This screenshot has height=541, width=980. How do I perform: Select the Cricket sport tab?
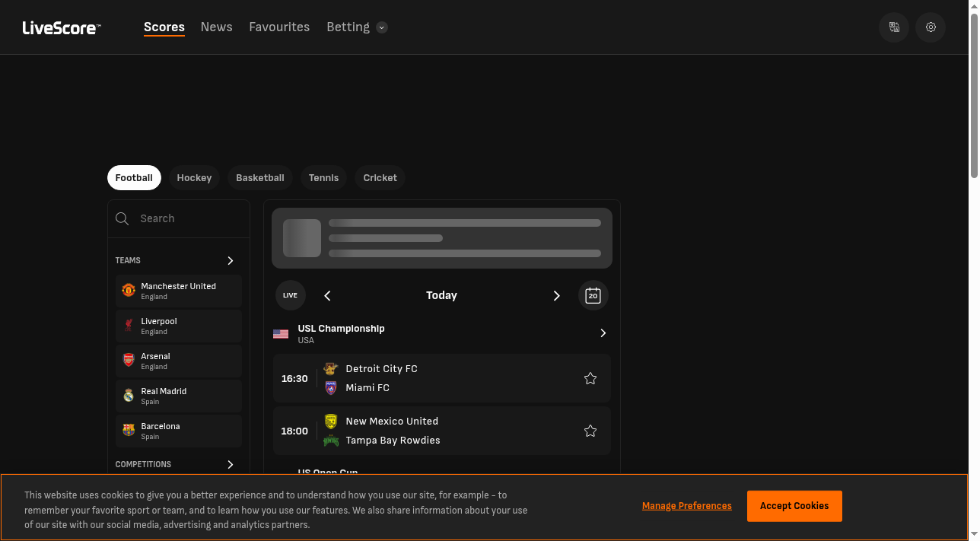tap(380, 177)
